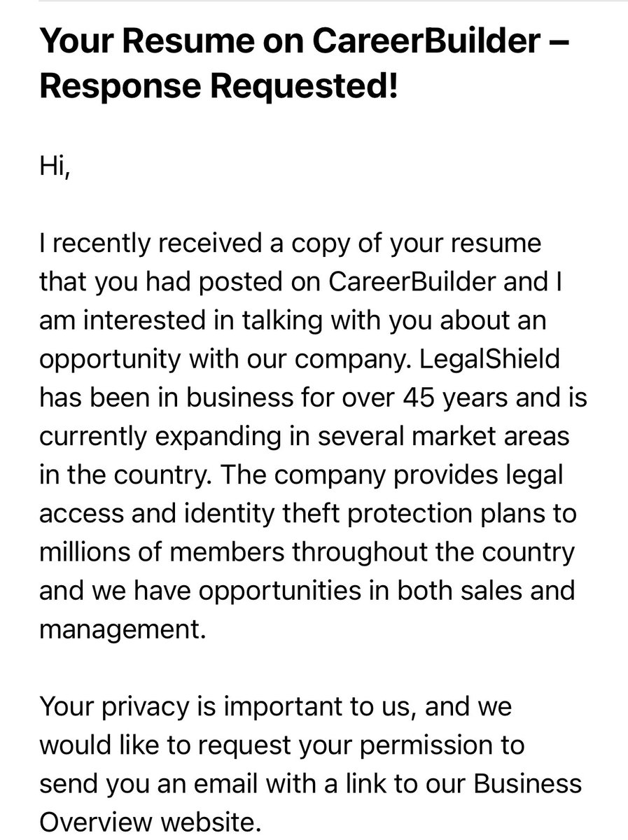Click the word "management." ending the paragraph
This screenshot has width=628, height=840.
pos(123,628)
